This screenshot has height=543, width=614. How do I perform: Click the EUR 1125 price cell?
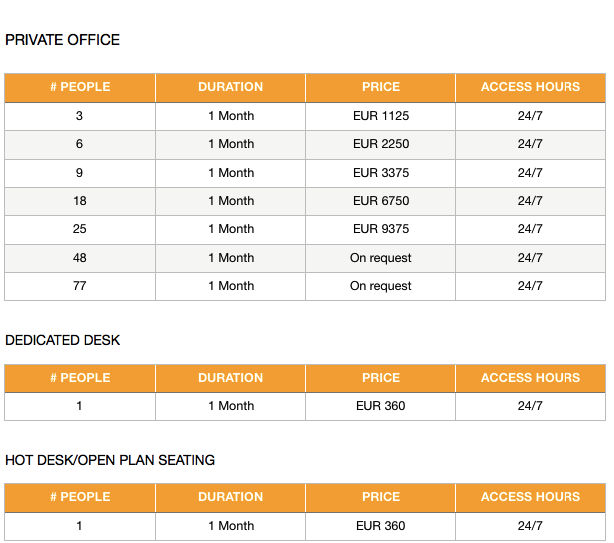coord(381,116)
